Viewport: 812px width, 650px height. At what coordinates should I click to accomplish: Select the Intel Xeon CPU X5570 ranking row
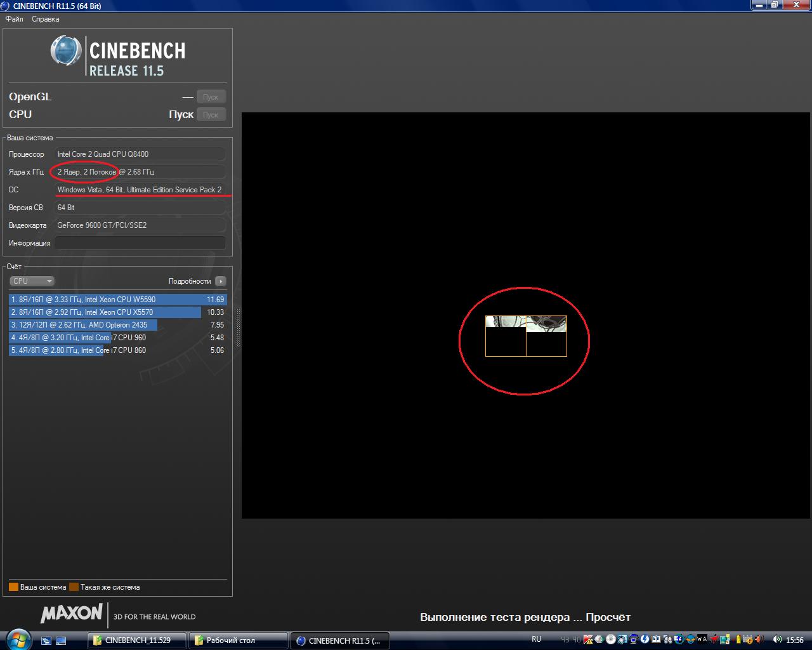pos(117,312)
